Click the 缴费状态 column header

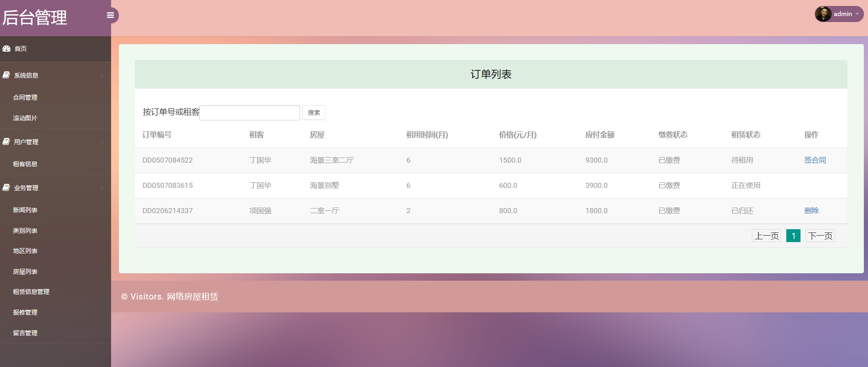pyautogui.click(x=673, y=135)
